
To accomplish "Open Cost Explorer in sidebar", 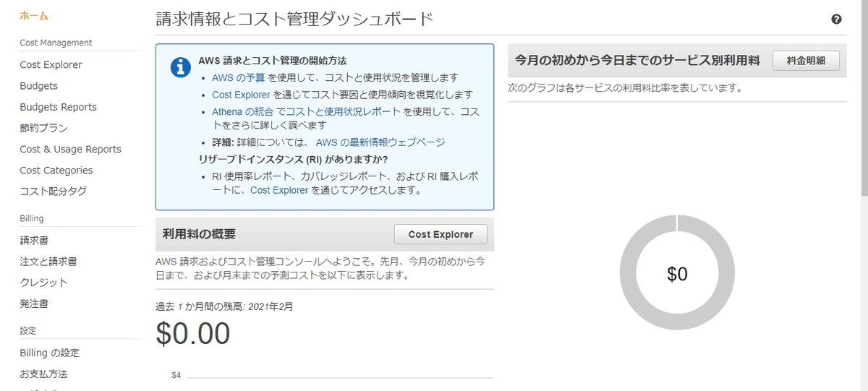I will click(x=51, y=64).
